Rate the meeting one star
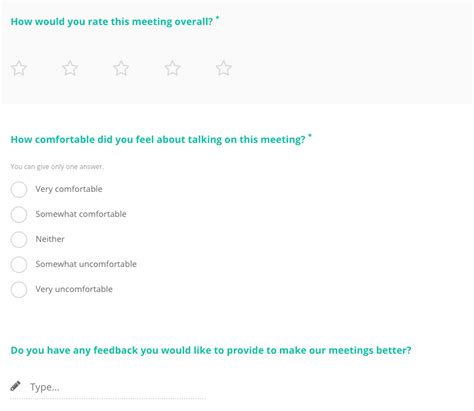 coord(19,68)
